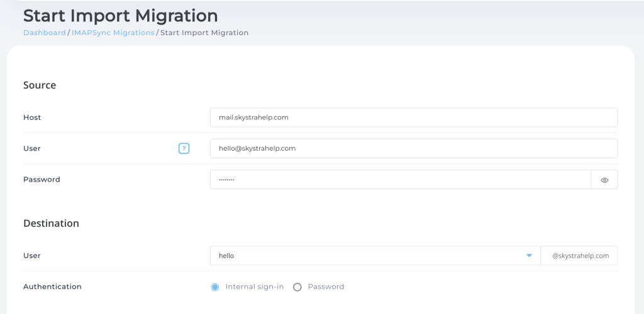
Task: Click the Host field label
Action: point(32,117)
